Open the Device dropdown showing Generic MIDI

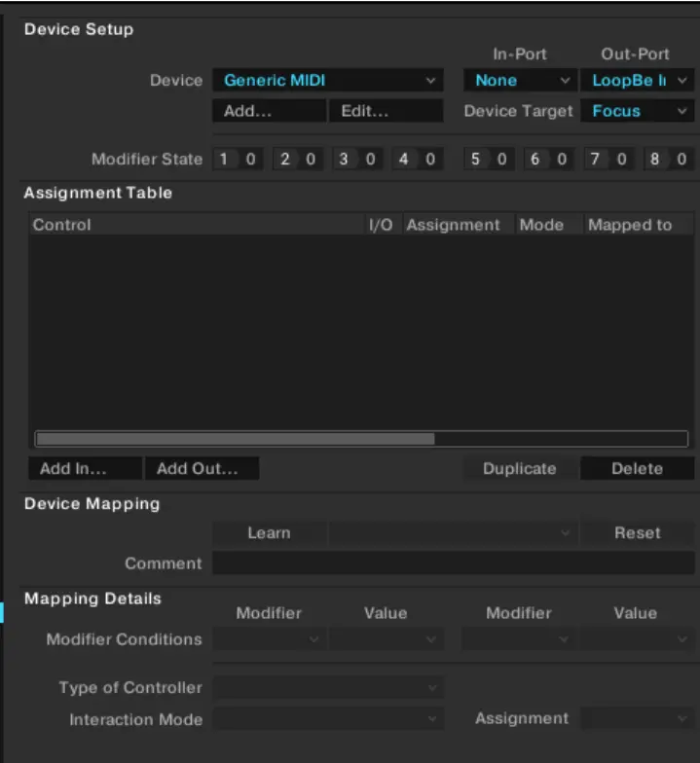[x=327, y=81]
